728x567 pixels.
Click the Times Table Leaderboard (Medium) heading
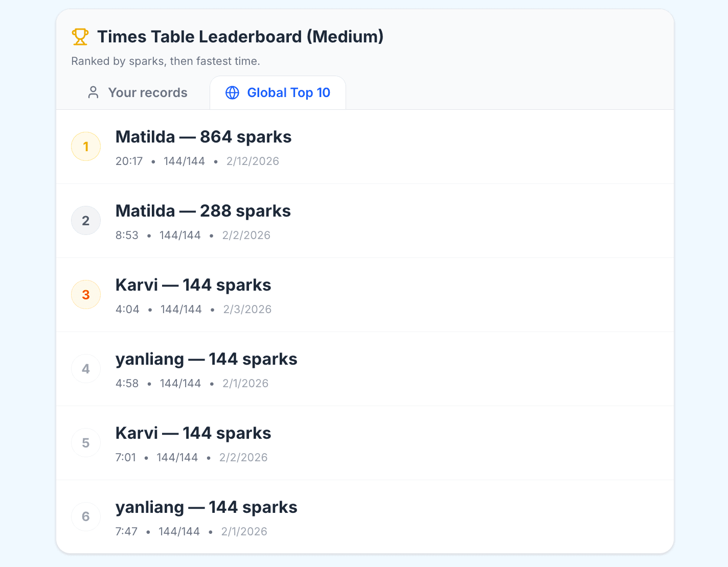point(240,37)
